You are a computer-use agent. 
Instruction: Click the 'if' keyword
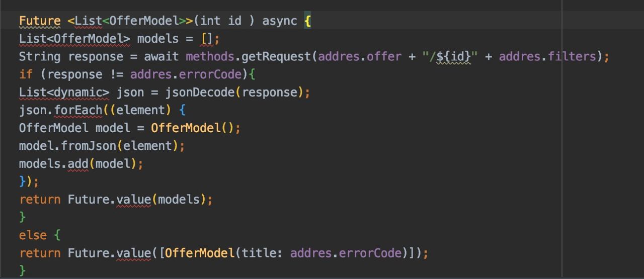tap(26, 75)
